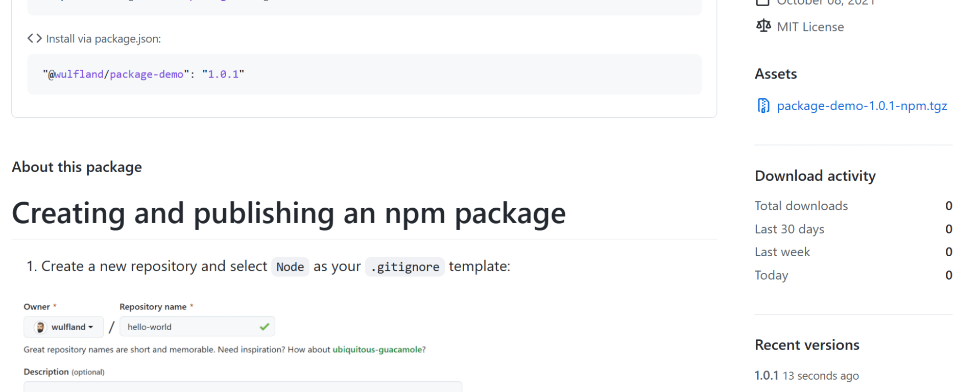Open version 1.0.1 under Recent versions
Image resolution: width=980 pixels, height=392 pixels.
tap(766, 376)
